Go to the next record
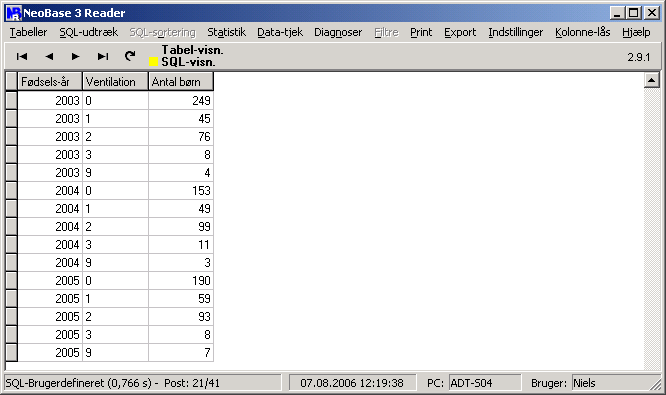This screenshot has height=395, width=666. pos(76,56)
